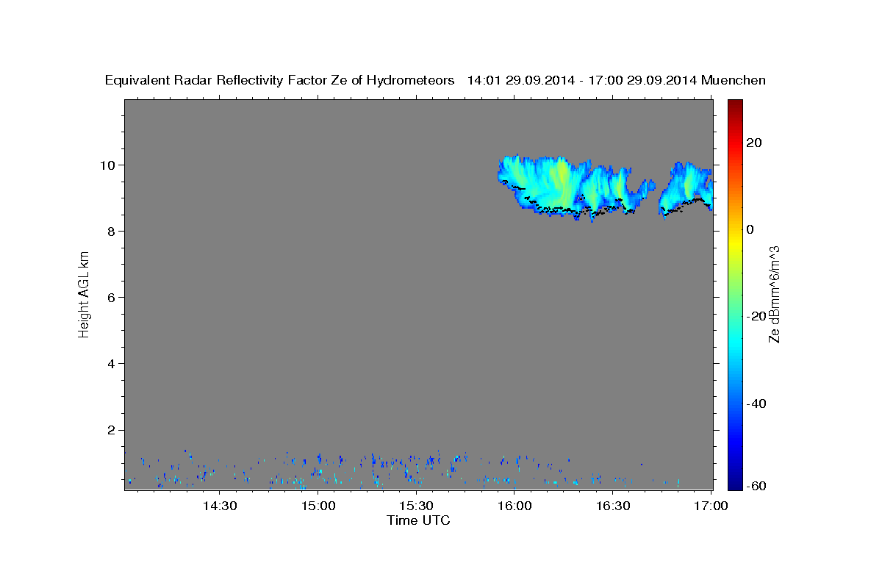Click the date range '14:01 29.09.2014 - 17:00 29.09.2014'

[x=582, y=81]
